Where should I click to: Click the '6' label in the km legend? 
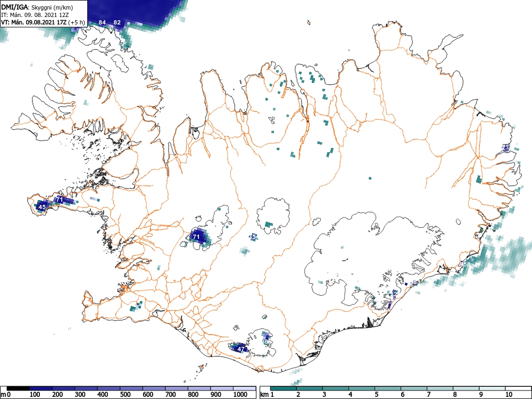click(x=403, y=395)
